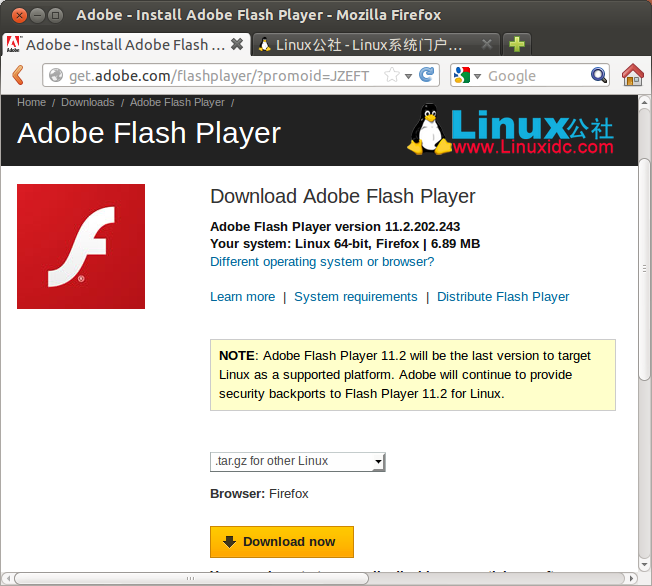Click the Adobe favicon on the first tab
Viewport: 652px width, 586px height.
[13, 44]
